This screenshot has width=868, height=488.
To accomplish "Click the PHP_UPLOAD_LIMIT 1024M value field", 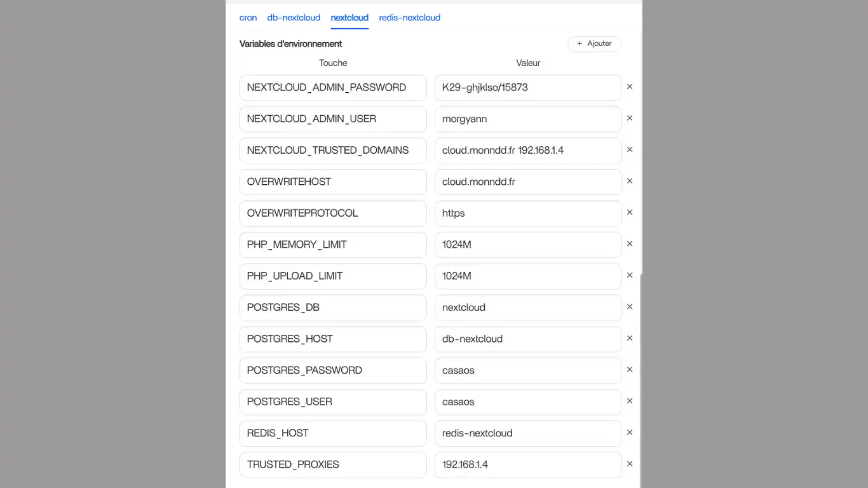I will [x=527, y=276].
